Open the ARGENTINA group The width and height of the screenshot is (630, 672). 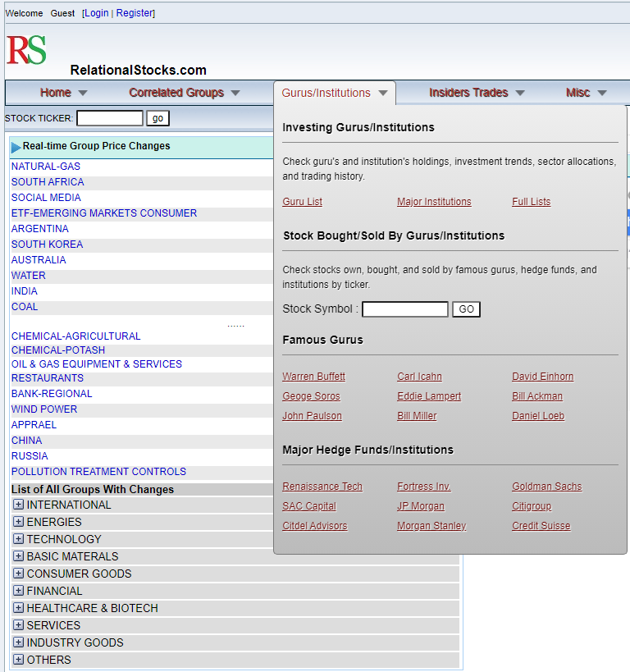tap(40, 228)
